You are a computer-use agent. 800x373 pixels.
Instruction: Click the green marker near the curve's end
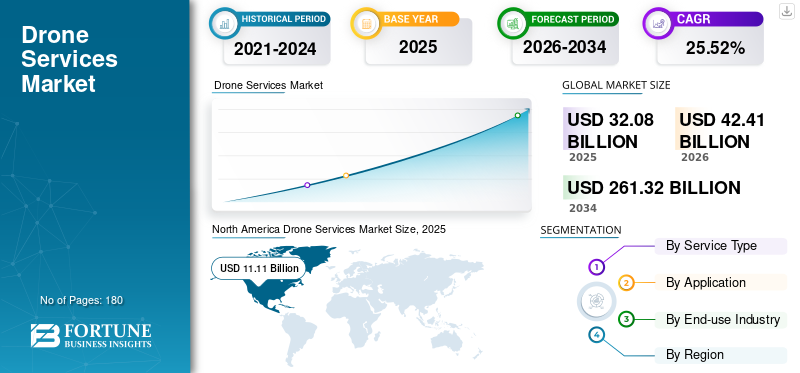click(517, 115)
